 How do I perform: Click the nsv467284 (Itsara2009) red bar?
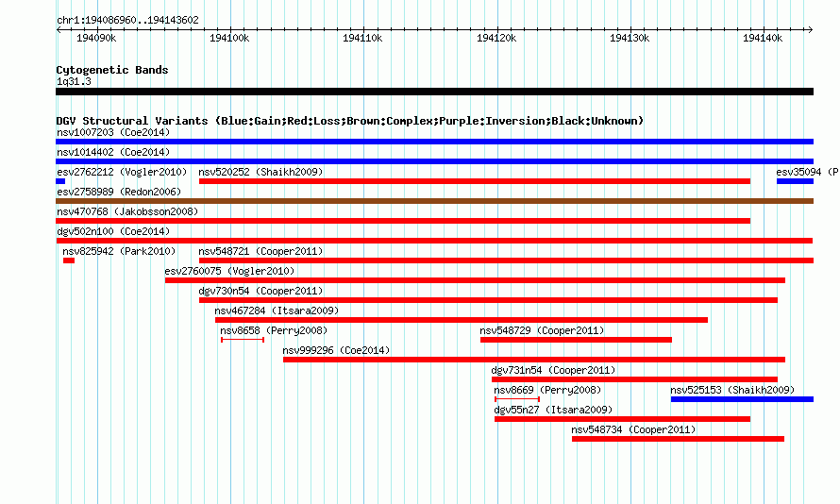click(x=462, y=320)
